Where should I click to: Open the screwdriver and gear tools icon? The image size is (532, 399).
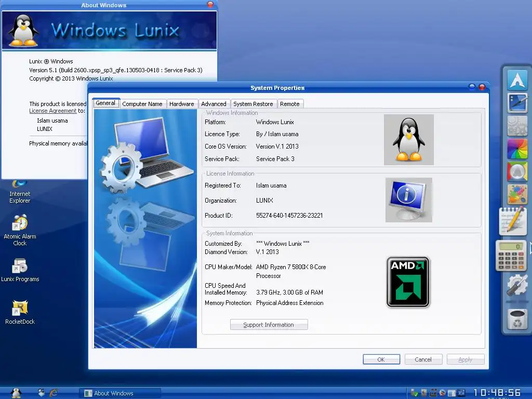click(x=517, y=285)
